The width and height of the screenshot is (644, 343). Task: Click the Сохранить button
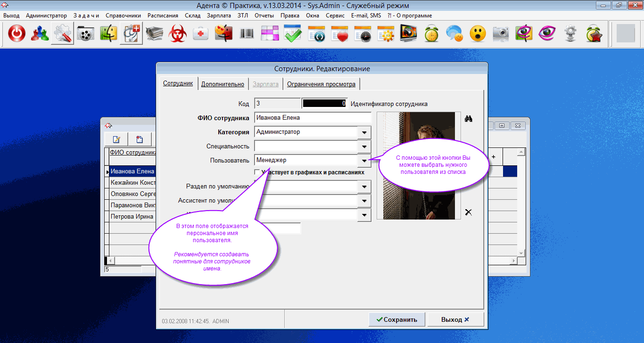point(396,319)
